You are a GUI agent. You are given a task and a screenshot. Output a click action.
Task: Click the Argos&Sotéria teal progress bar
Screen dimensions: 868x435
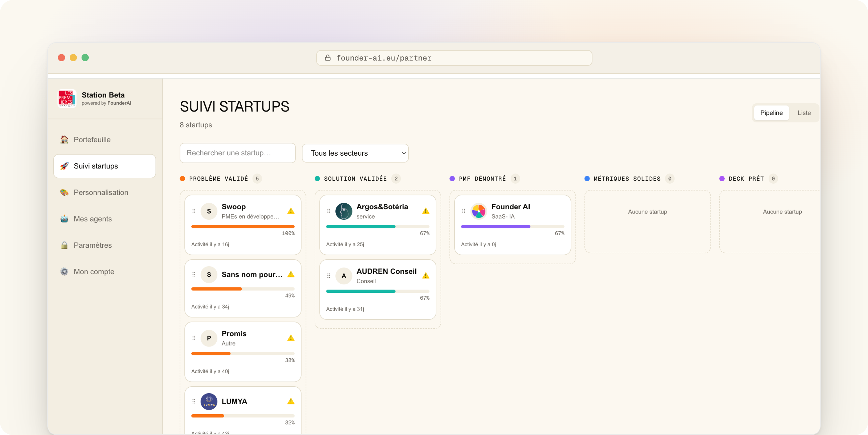[x=378, y=227]
